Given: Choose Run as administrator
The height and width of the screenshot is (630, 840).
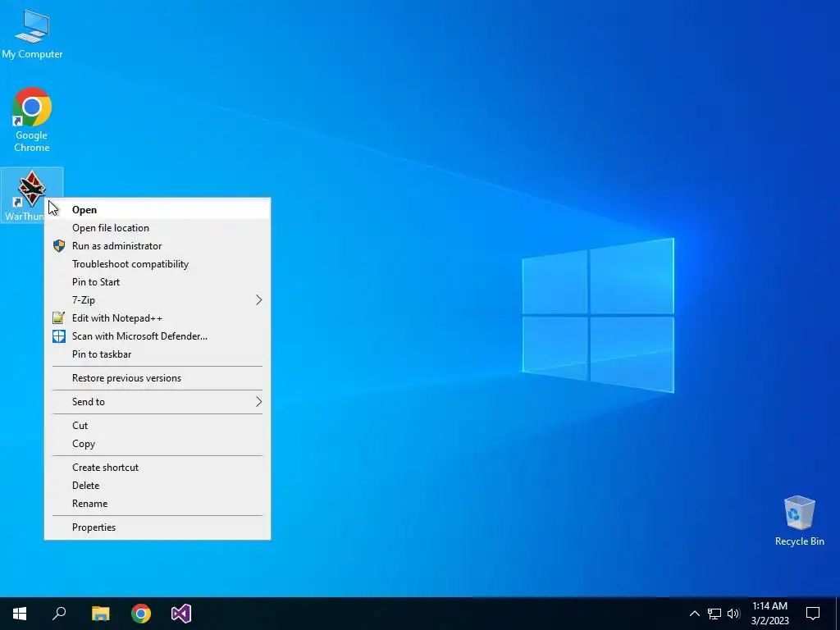Looking at the screenshot, I should [x=157, y=246].
